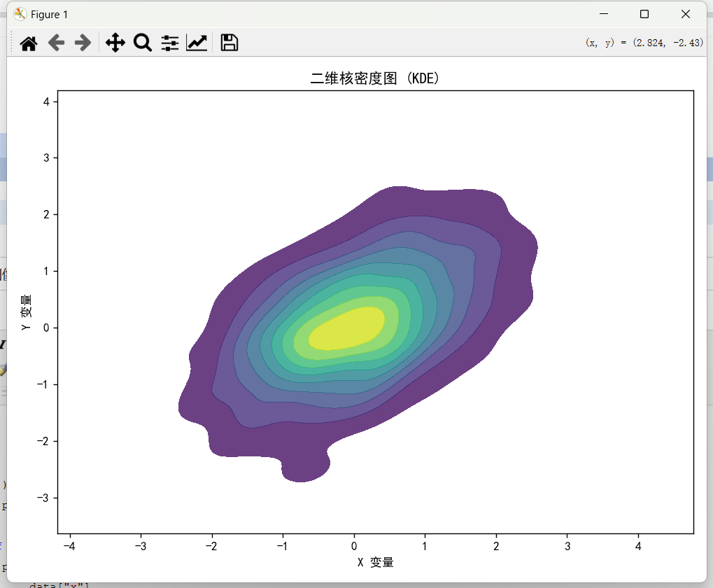713x588 pixels.
Task: Minimize the Figure 1 window
Action: (604, 14)
